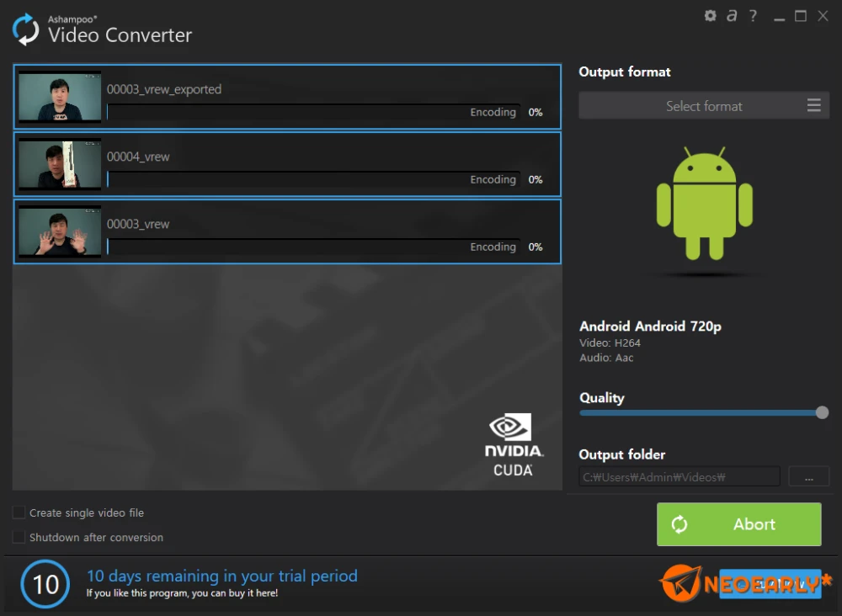Click the 'Audio: Aac' codec text

point(606,358)
